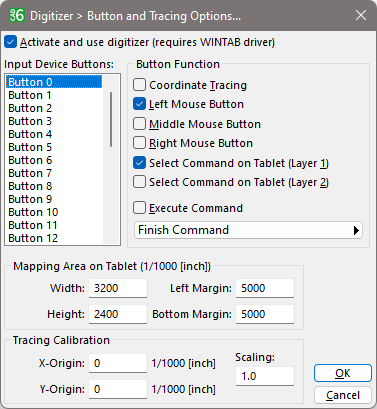Uncheck Activate and use digitizer checkbox
The height and width of the screenshot is (409, 377).
tap(11, 42)
